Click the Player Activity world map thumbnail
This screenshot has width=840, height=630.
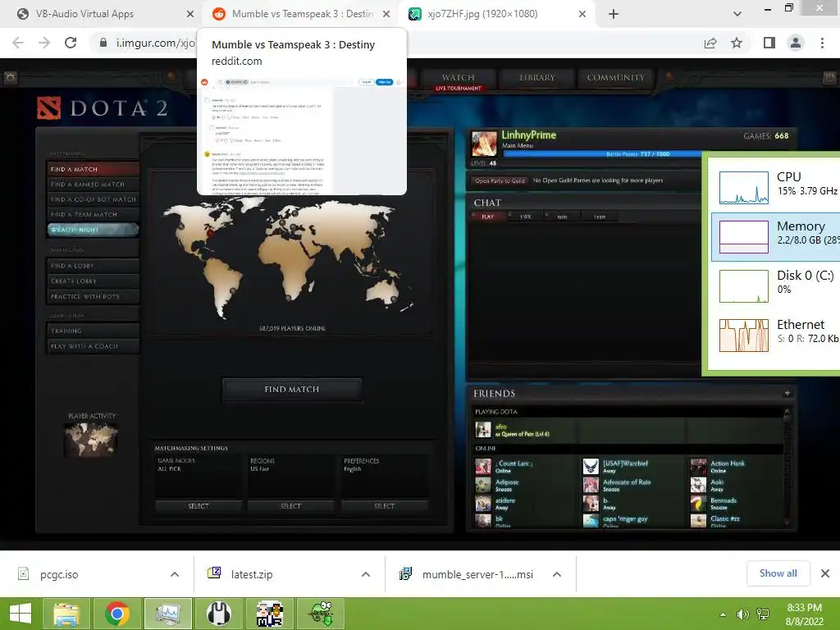(91, 440)
